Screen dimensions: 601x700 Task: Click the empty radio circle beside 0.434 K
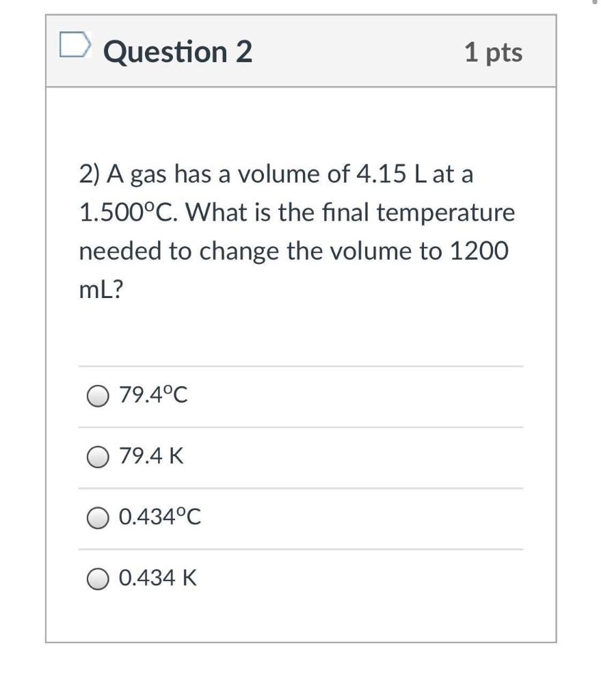click(98, 578)
